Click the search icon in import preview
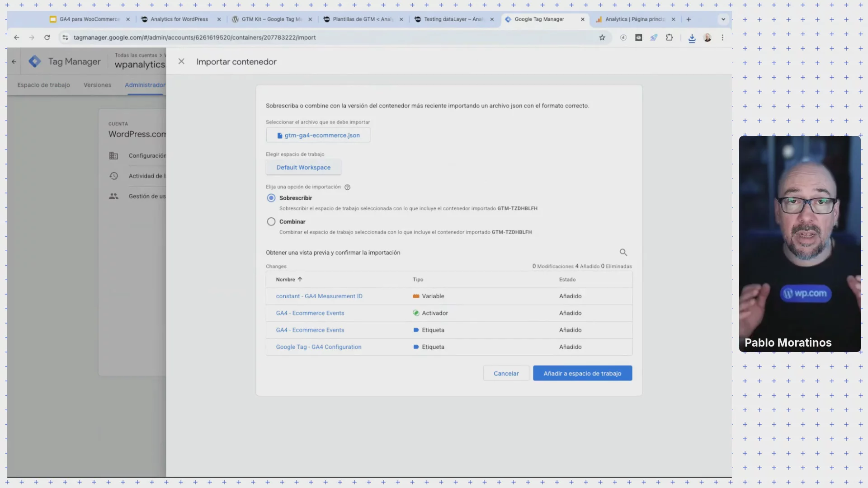Screen dimensions: 868x488 pos(623,253)
